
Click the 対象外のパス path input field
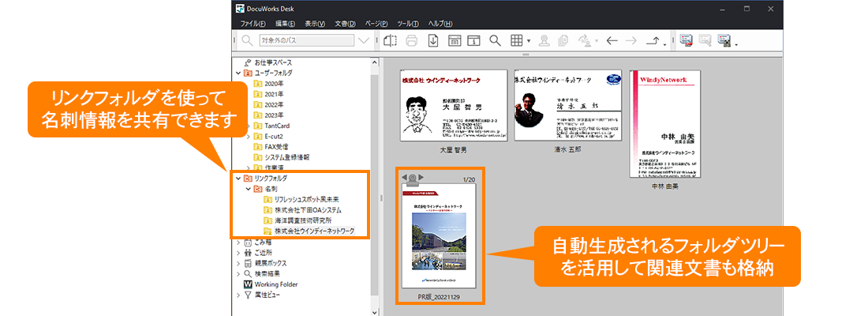coord(307,40)
